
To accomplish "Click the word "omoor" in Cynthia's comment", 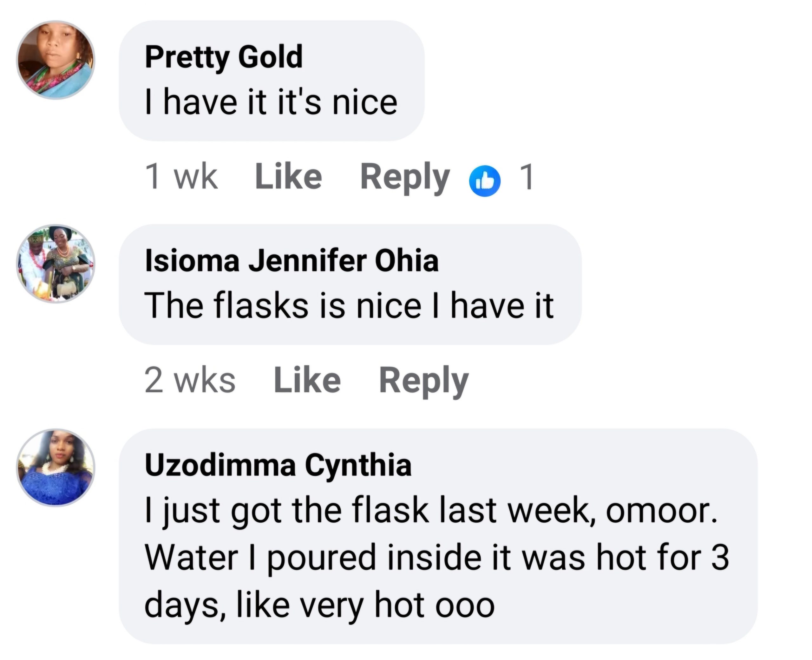I will pyautogui.click(x=661, y=510).
